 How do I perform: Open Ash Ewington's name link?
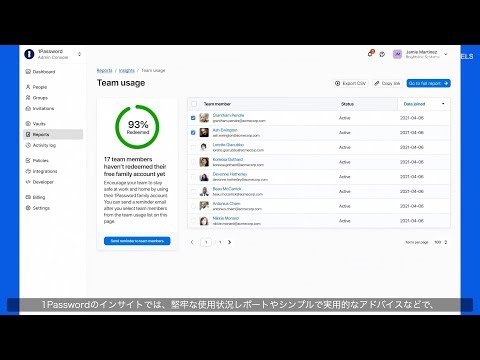pyautogui.click(x=225, y=130)
